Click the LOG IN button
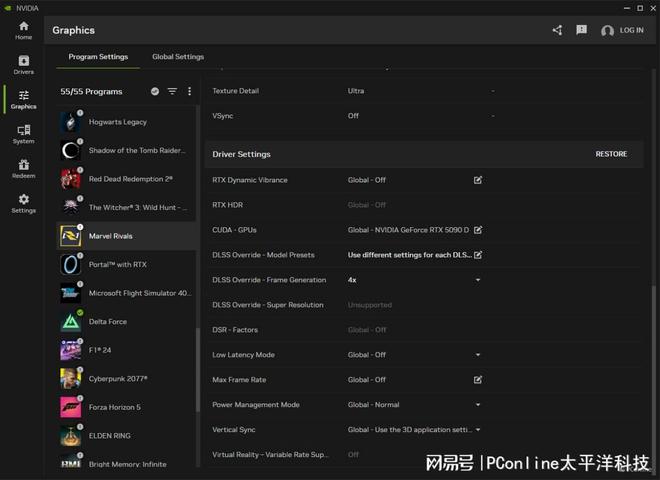The width and height of the screenshot is (660, 480). pos(623,30)
